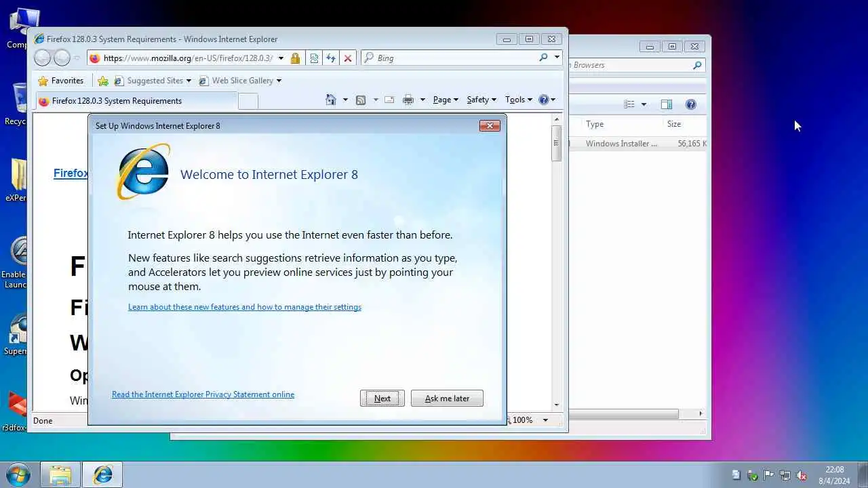Sort by Size column in Explorer window
This screenshot has width=868, height=488.
point(686,124)
